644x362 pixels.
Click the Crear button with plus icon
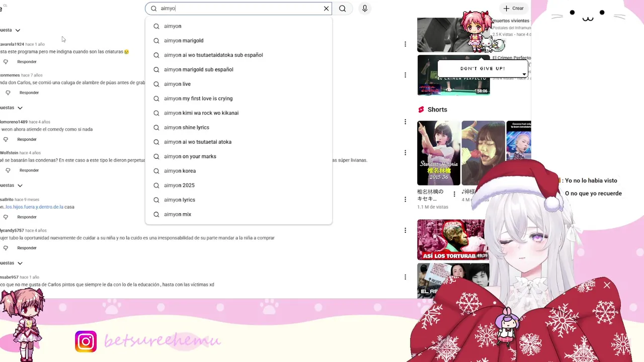click(513, 9)
